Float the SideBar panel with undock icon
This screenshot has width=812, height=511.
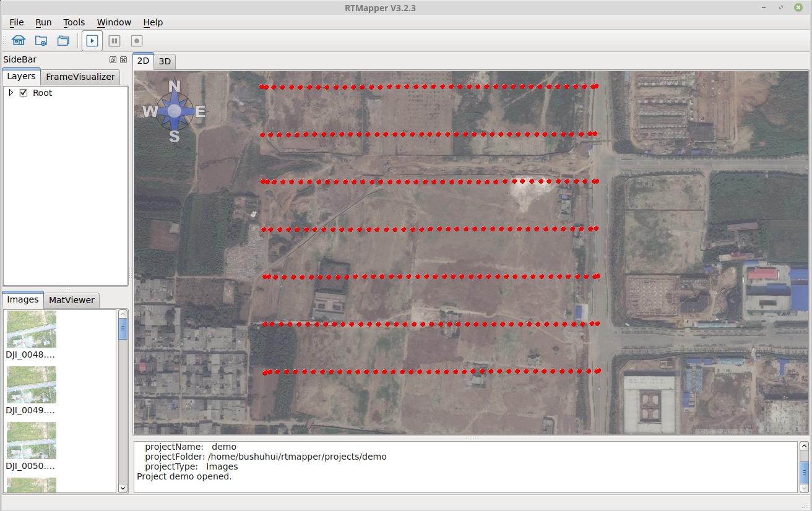tap(113, 60)
